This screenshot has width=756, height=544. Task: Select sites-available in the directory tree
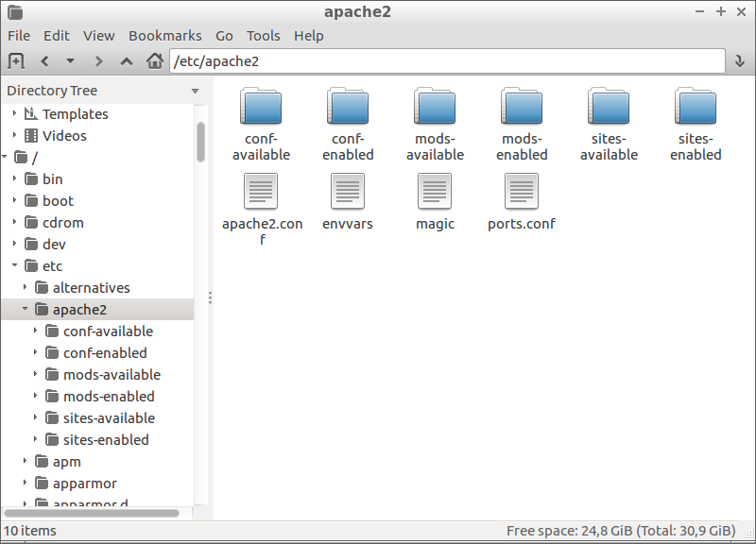(109, 417)
